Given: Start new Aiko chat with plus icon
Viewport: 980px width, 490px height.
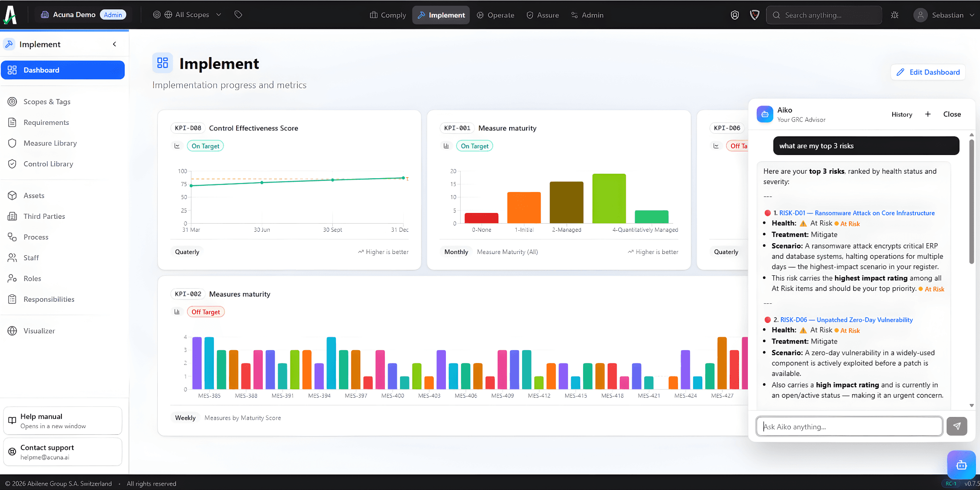Looking at the screenshot, I should coord(928,114).
